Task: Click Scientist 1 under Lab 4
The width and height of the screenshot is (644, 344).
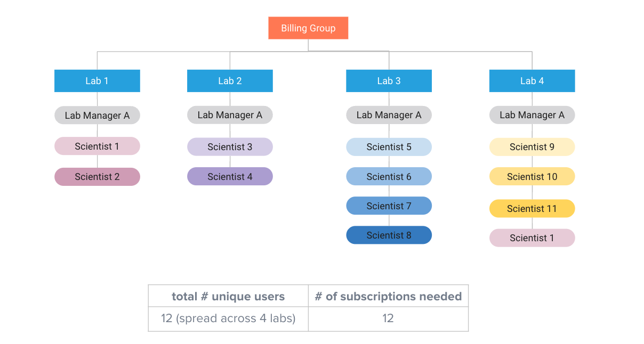Action: pos(532,238)
